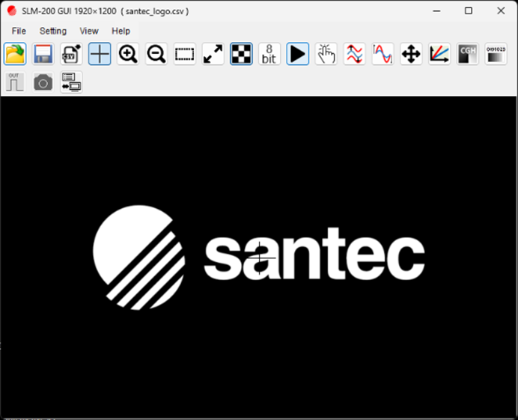Click the santec logo image in canvas
518x420 pixels.
point(258,257)
